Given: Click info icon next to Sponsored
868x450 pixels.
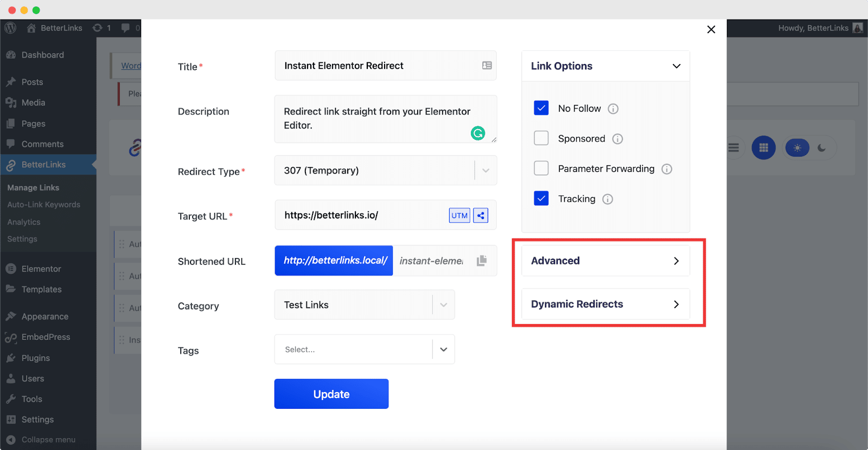Looking at the screenshot, I should 617,139.
